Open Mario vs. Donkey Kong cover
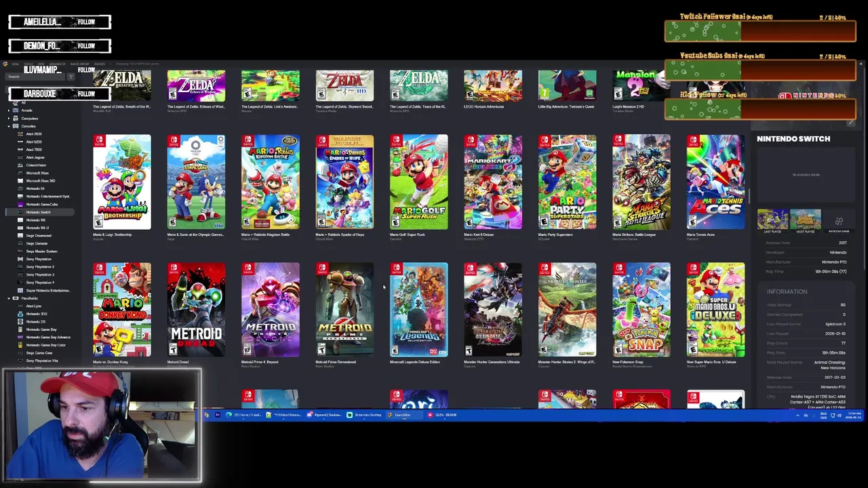The height and width of the screenshot is (488, 868). pyautogui.click(x=122, y=310)
